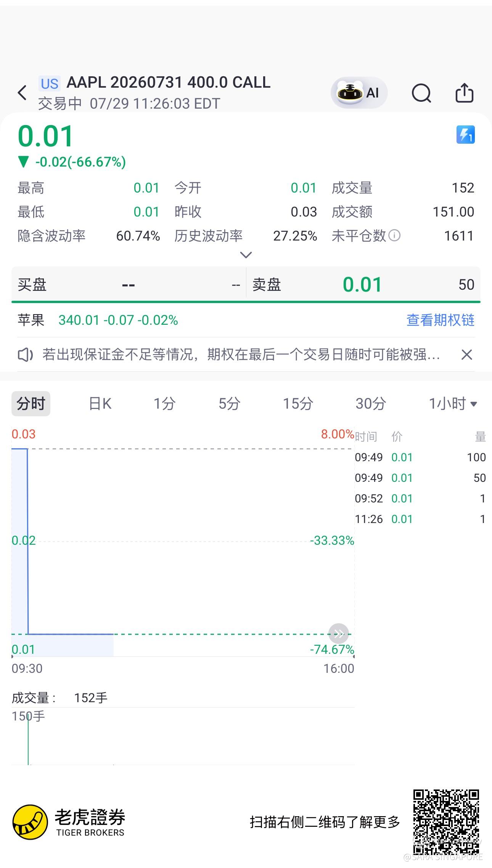Select the 09:52 trade row
Screen dimensions: 492x868
pos(420,498)
